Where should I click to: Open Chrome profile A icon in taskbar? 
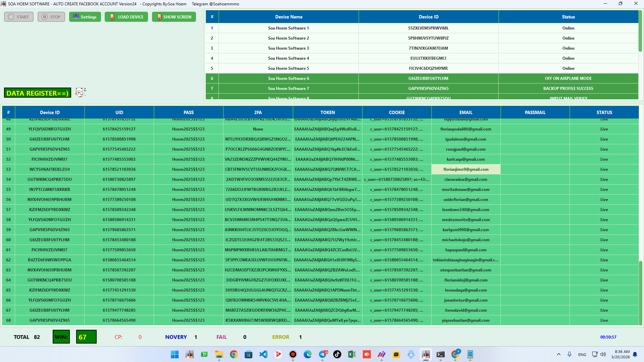(x=455, y=354)
